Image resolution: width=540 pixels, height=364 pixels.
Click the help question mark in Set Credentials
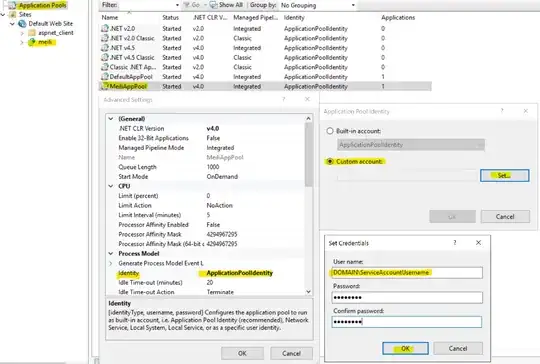[x=455, y=243]
